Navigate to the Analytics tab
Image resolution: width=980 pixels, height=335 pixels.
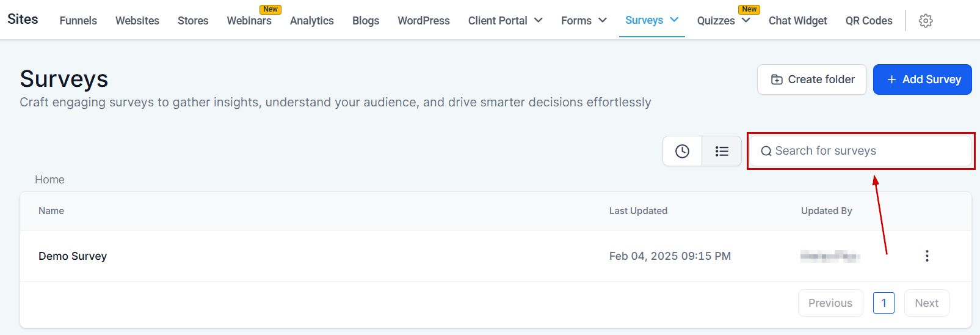click(311, 21)
